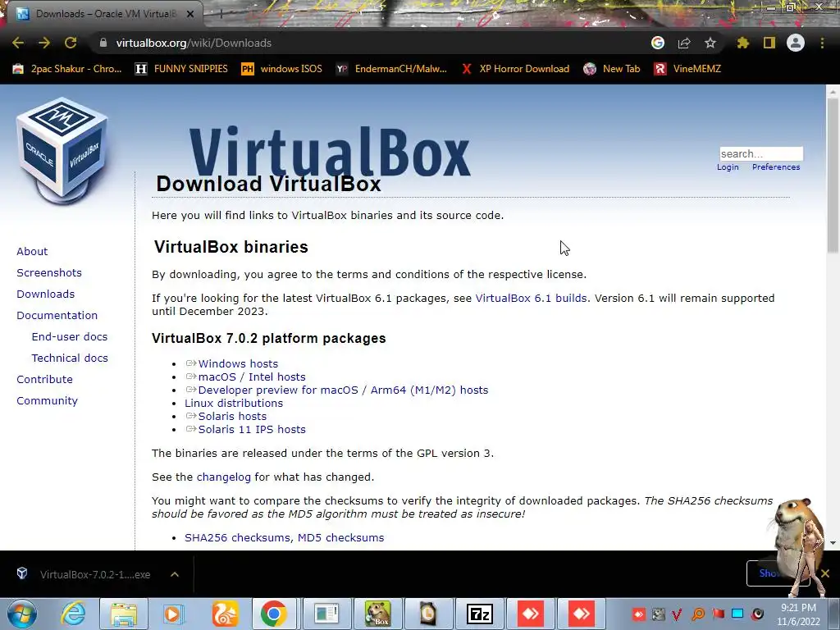Image resolution: width=840 pixels, height=630 pixels.
Task: Go to Contribute in the sidebar
Action: 44,380
